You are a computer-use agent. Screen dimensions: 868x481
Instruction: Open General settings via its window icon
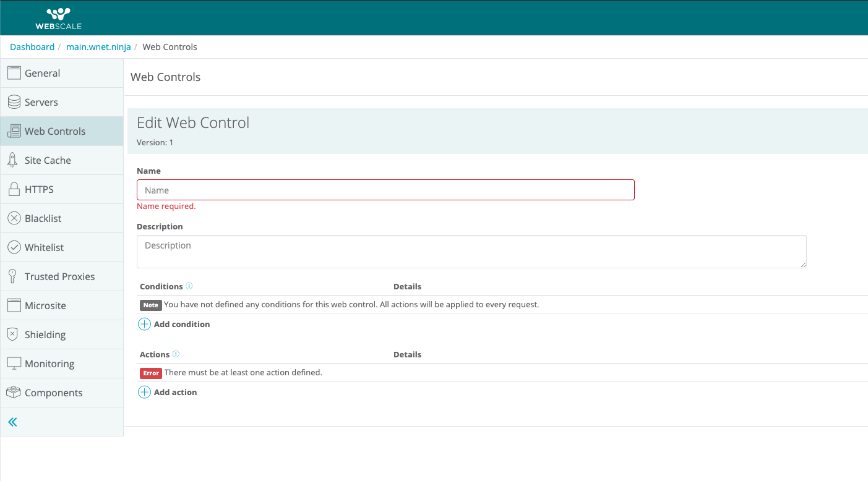coord(14,73)
